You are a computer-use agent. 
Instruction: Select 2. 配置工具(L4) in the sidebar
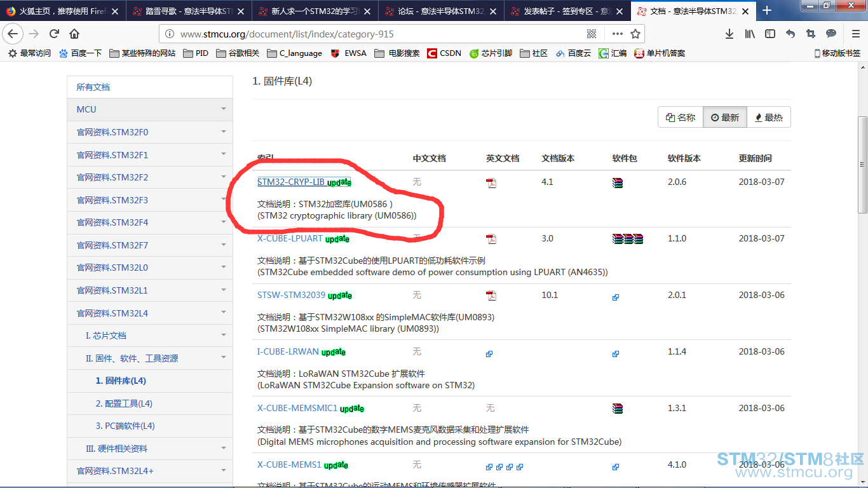[x=150, y=403]
